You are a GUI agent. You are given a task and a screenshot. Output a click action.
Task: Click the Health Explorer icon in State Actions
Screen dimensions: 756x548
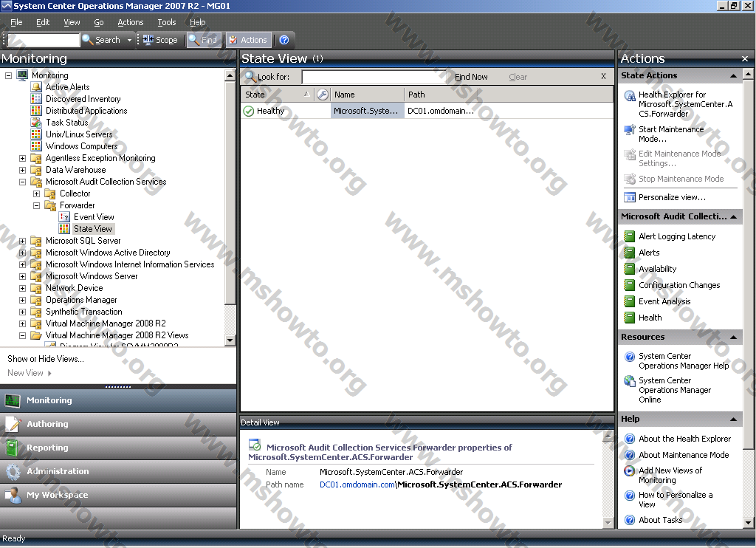[x=630, y=95]
